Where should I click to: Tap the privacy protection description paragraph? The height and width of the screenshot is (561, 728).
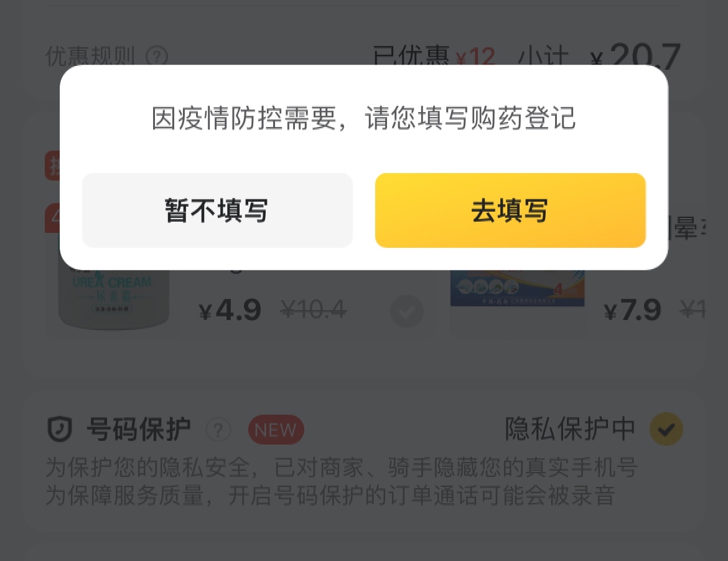point(341,481)
